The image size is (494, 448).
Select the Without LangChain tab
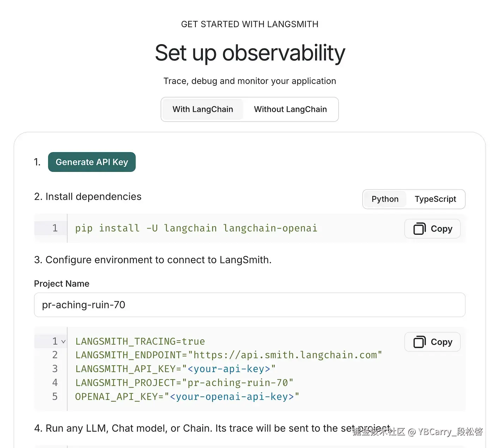coord(290,109)
